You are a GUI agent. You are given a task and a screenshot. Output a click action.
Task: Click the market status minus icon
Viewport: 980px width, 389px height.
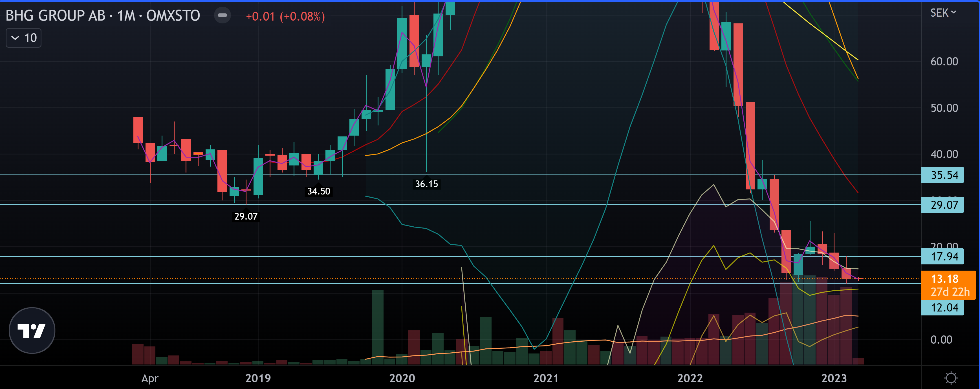tap(223, 16)
